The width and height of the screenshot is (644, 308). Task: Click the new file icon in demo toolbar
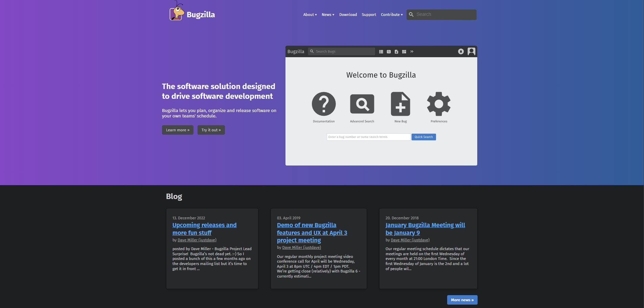click(x=396, y=52)
